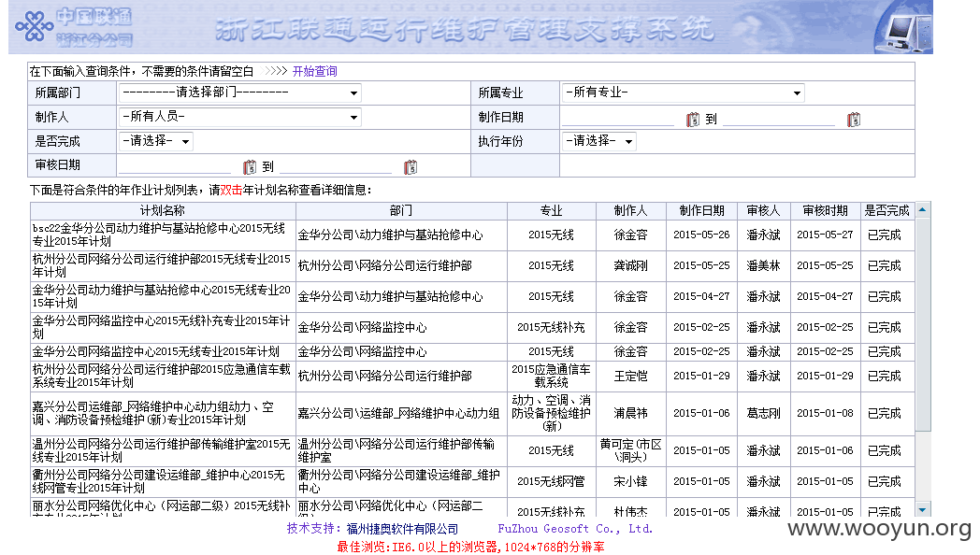This screenshot has width=980, height=555.
Task: Select plan 温州分公司传输维护室2015无线专业
Action: pyautogui.click(x=163, y=450)
